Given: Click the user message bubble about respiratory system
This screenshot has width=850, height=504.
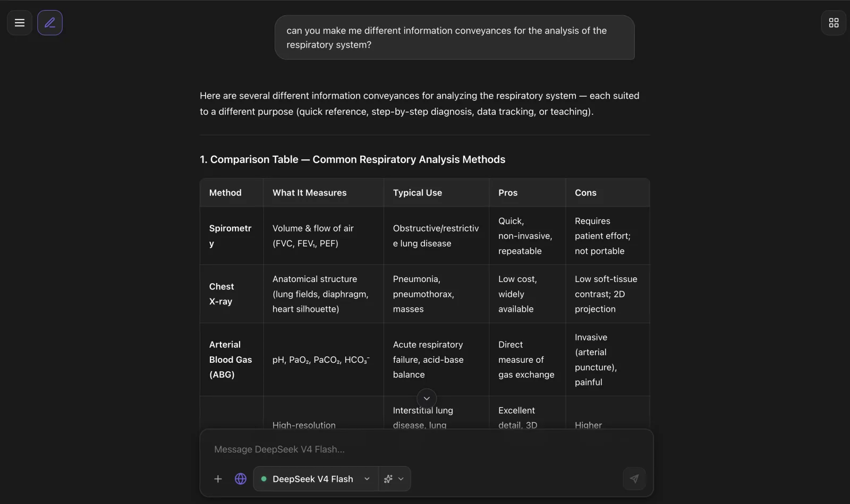Looking at the screenshot, I should tap(455, 38).
